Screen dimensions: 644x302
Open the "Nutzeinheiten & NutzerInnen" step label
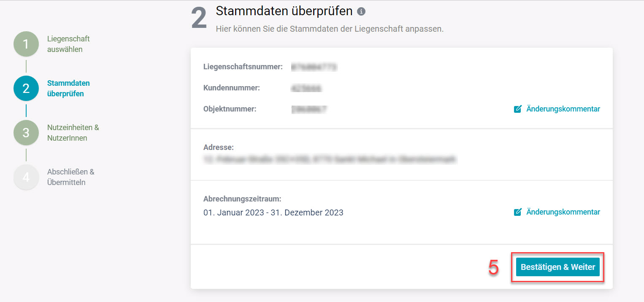[73, 133]
